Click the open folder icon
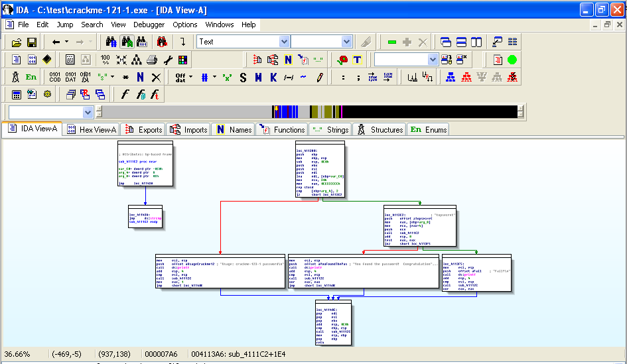 point(15,42)
